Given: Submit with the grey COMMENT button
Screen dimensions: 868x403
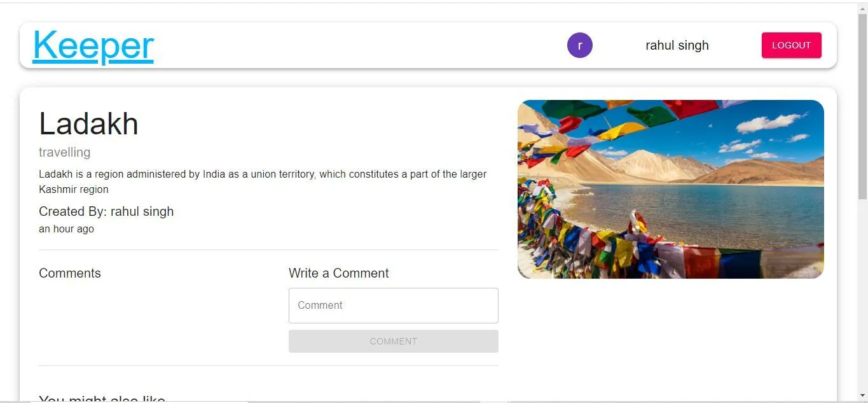Looking at the screenshot, I should [394, 341].
